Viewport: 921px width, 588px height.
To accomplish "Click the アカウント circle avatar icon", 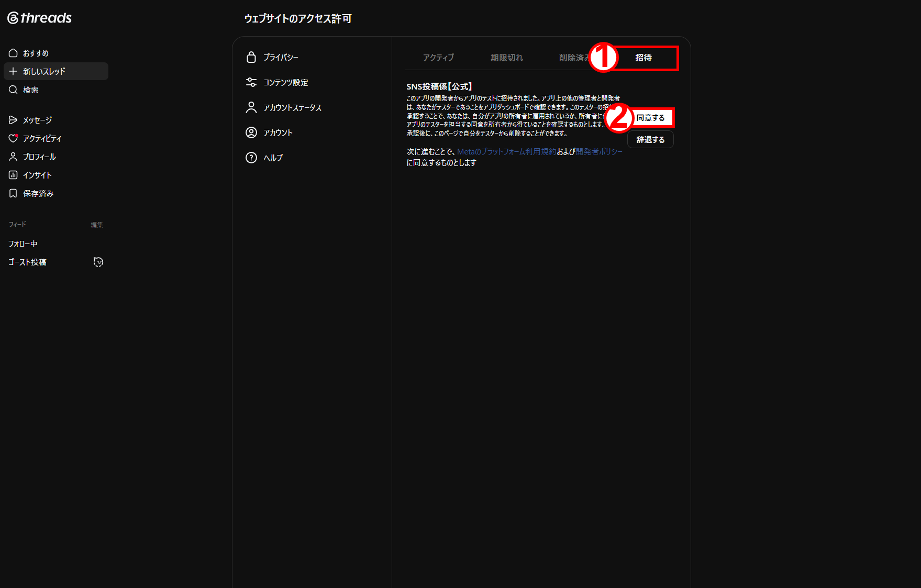I will coord(251,132).
